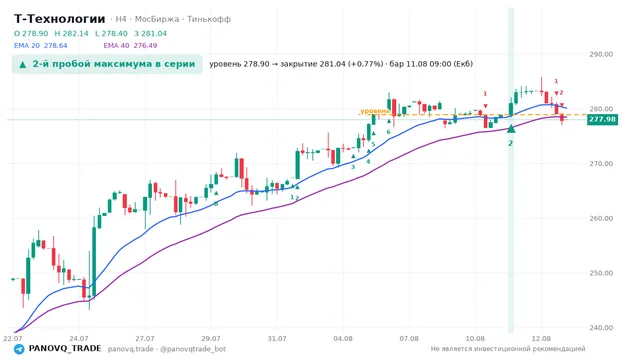This screenshot has width=640, height=360.
Task: Click the 07.08 date axis label
Action: [x=409, y=338]
